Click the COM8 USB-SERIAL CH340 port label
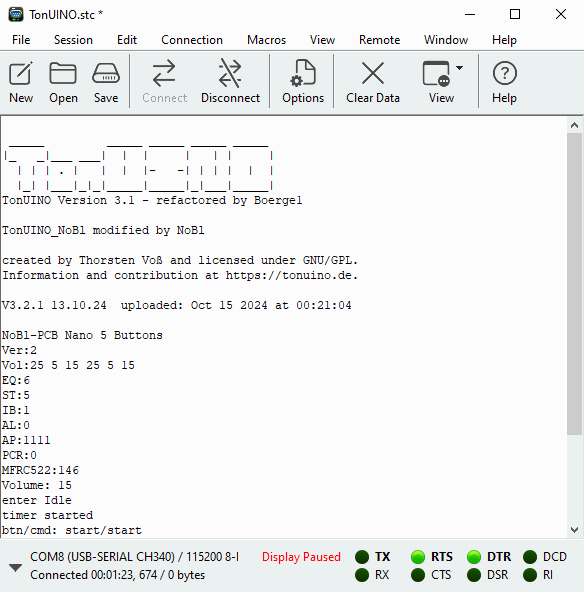This screenshot has width=584, height=592. point(134,557)
